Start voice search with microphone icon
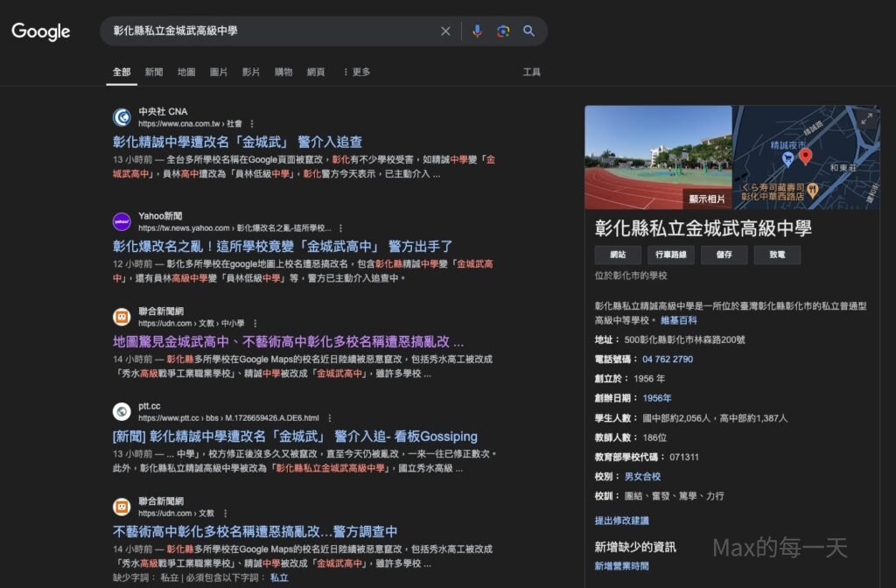Viewport: 896px width, 588px height. point(477,31)
